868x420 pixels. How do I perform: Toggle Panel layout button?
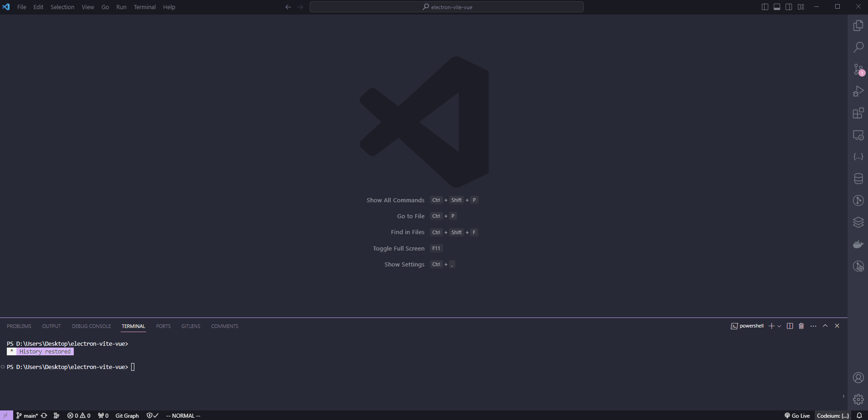tap(777, 7)
